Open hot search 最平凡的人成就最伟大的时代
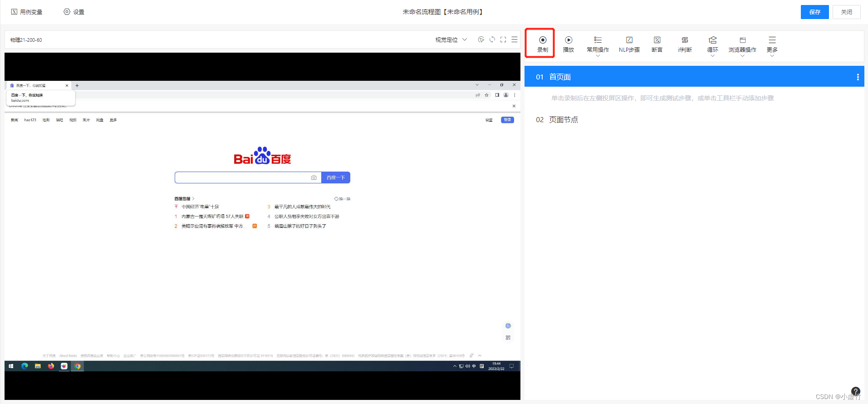868x404 pixels. point(302,207)
